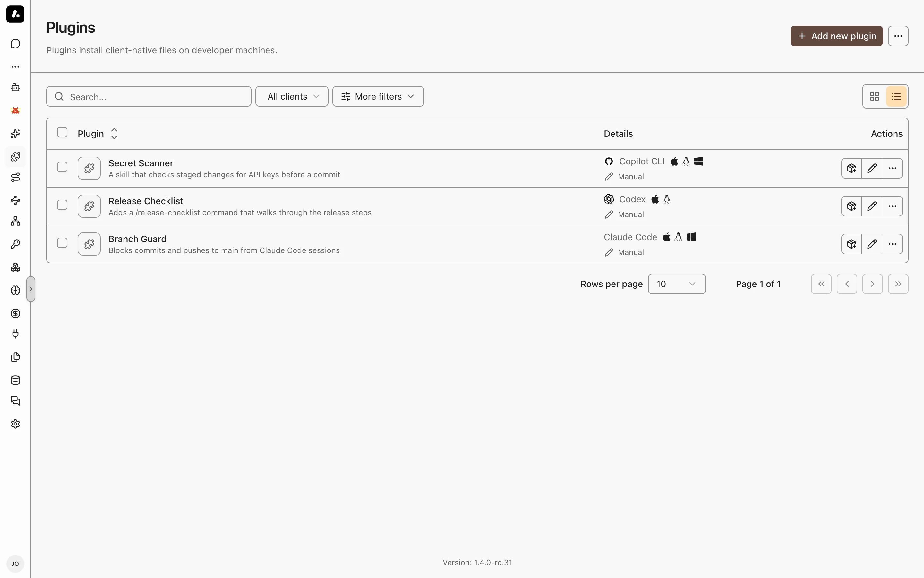Edit the Secret Scanner plugin with pencil icon

pos(872,168)
